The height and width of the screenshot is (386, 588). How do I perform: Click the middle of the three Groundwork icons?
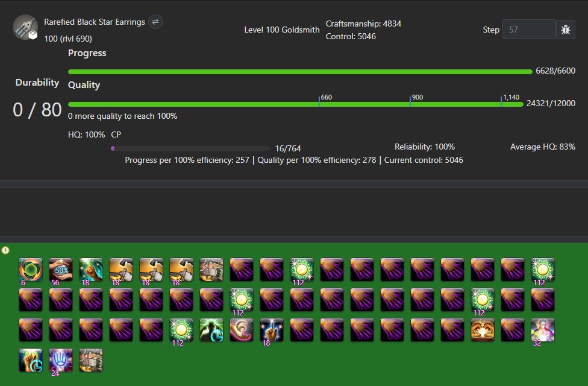click(x=151, y=270)
